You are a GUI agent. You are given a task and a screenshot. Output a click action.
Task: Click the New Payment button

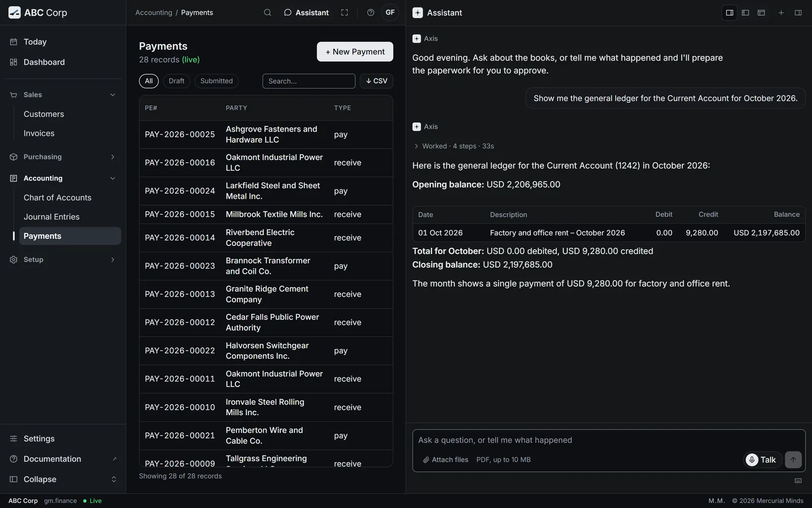click(355, 52)
